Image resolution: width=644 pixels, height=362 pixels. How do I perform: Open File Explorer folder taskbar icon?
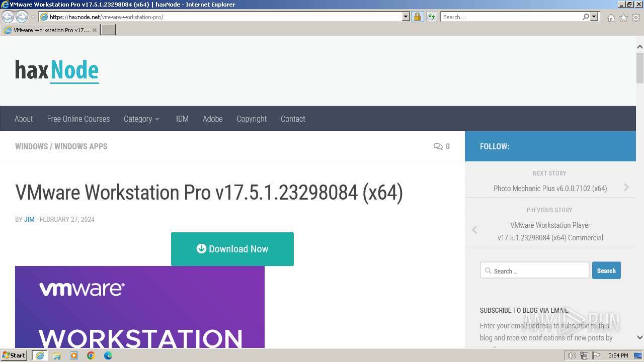[57, 355]
